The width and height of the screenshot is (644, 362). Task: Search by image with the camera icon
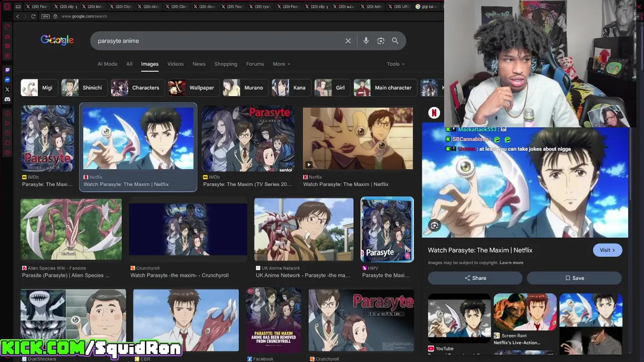tap(381, 41)
